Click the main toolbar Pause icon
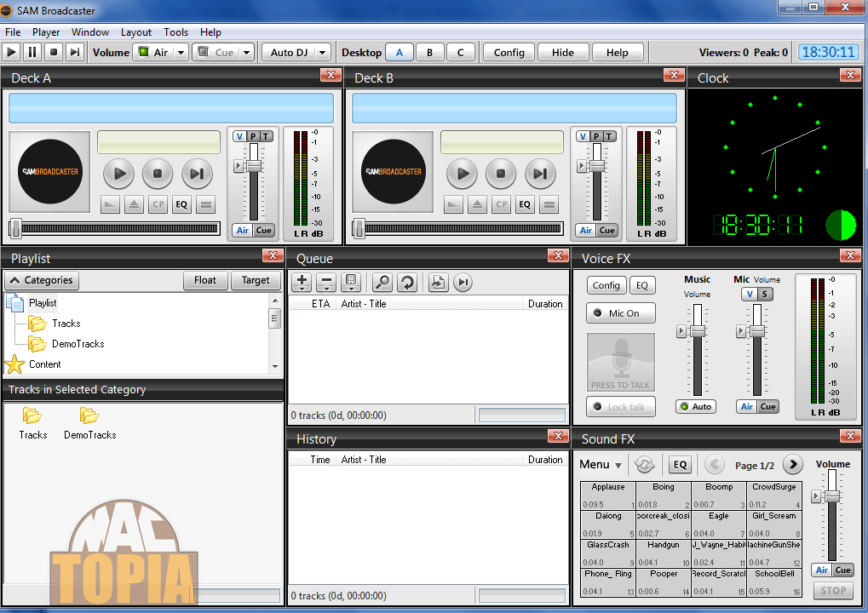The image size is (868, 613). [x=32, y=53]
